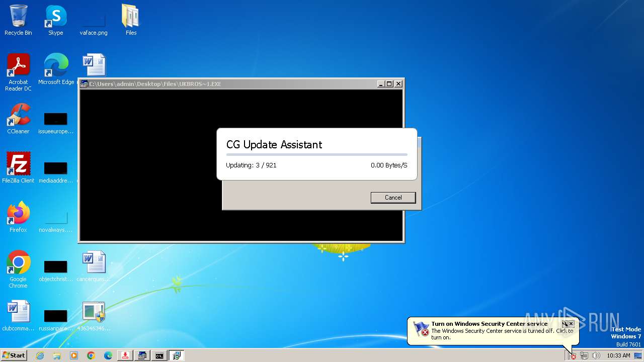Open the Files folder on desktop
Image resolution: width=644 pixels, height=362 pixels.
pos(131,20)
